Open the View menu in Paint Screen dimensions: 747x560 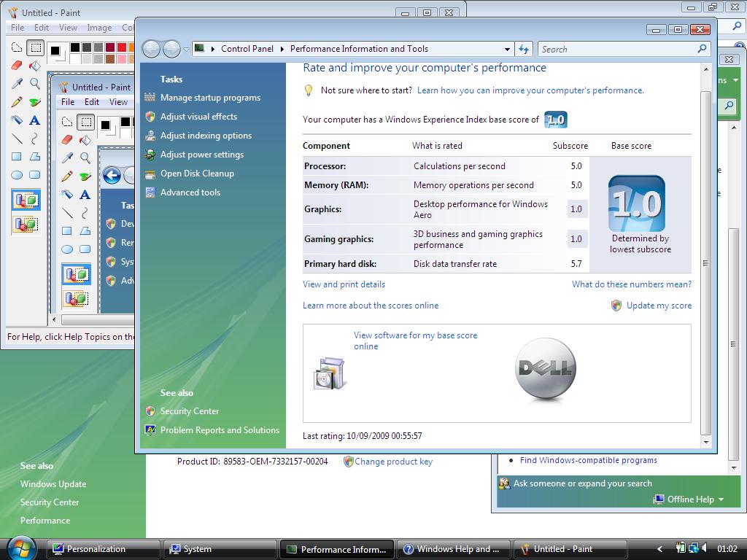coord(68,28)
